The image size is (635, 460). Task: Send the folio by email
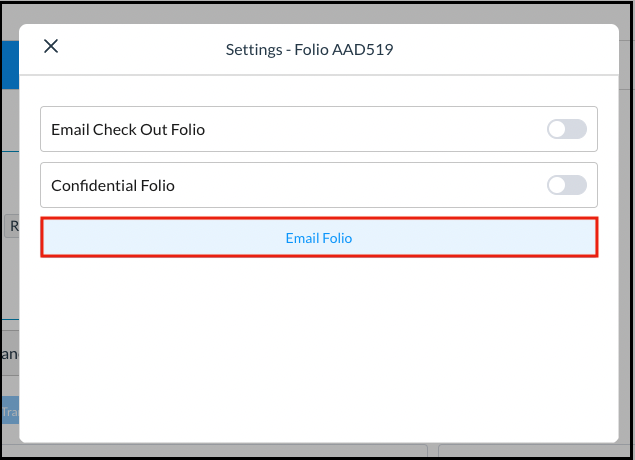[319, 238]
